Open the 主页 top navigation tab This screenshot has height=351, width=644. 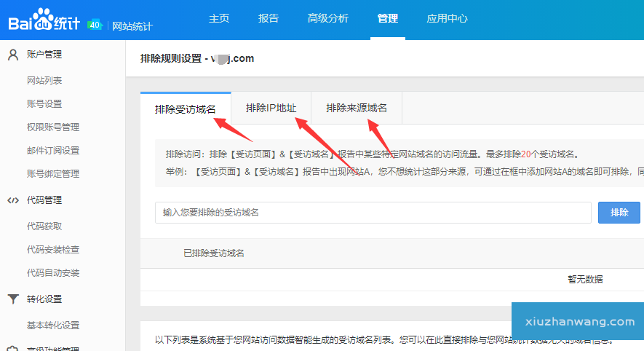tap(219, 19)
